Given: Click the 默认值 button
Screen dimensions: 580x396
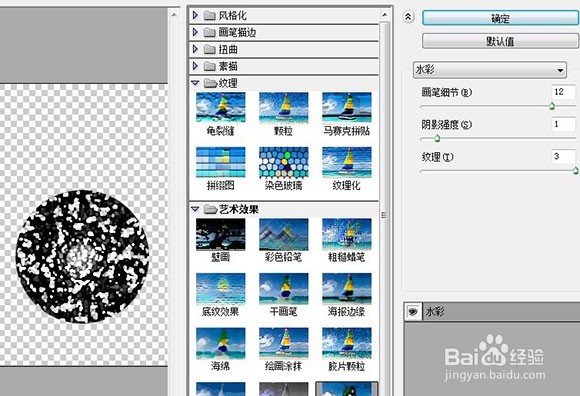Looking at the screenshot, I should (x=501, y=41).
